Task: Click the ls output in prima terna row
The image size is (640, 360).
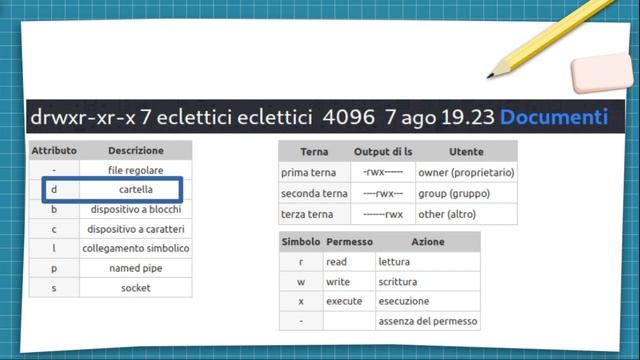Action: click(383, 172)
